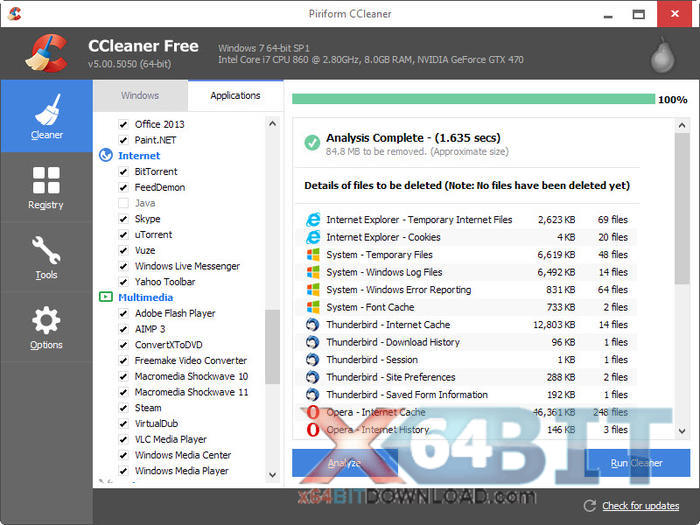Screen dimensions: 700x525
Task: Select the Thunderbird - Internet Cache row
Action: (467, 325)
